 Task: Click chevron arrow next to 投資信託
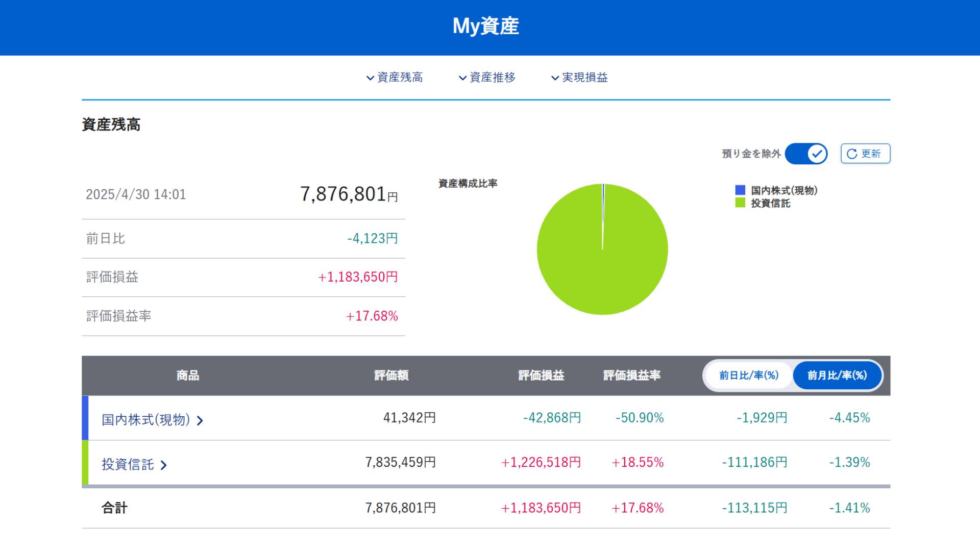point(163,465)
